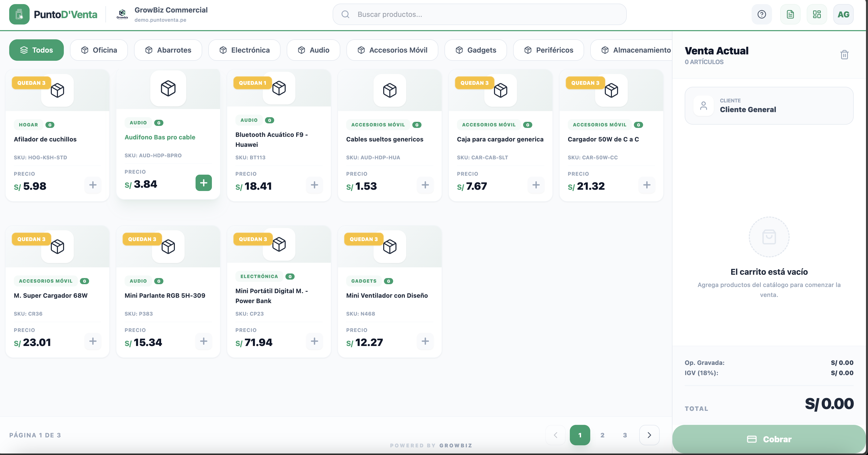Viewport: 868px width, 455px height.
Task: Click the help question-mark icon
Action: 762,15
